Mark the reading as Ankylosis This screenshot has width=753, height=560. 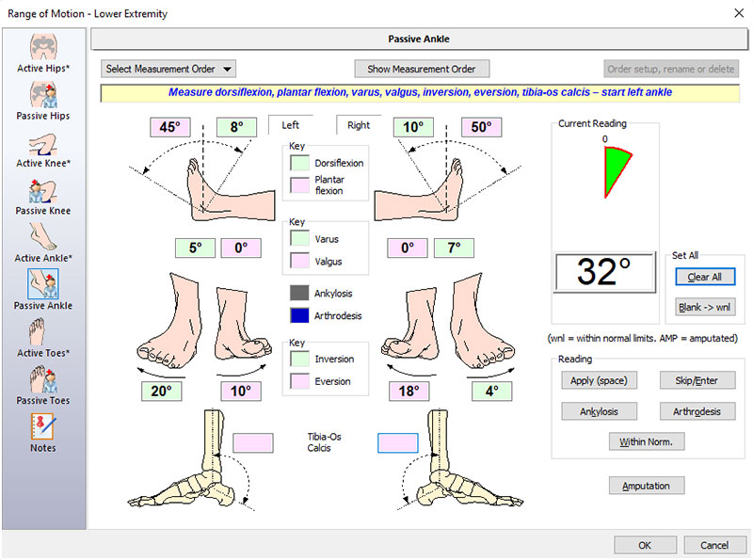600,411
